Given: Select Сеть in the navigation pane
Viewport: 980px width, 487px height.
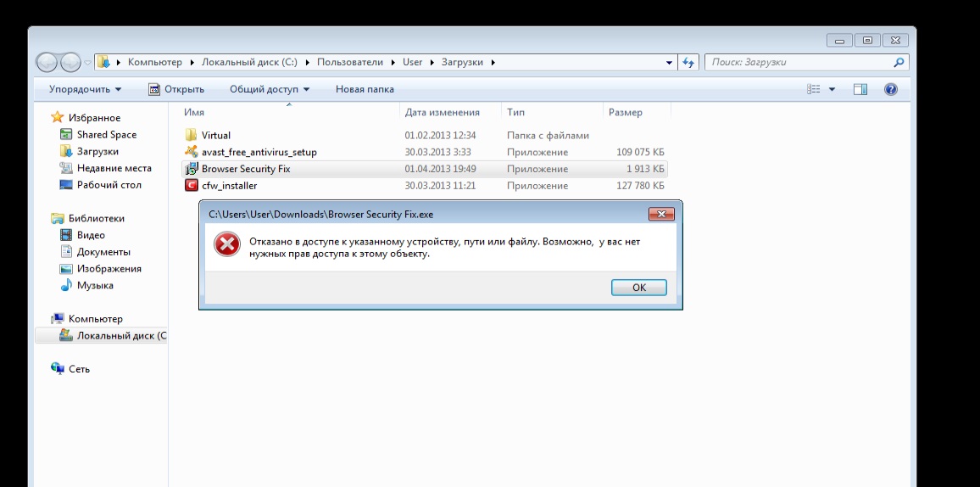Looking at the screenshot, I should (x=79, y=369).
